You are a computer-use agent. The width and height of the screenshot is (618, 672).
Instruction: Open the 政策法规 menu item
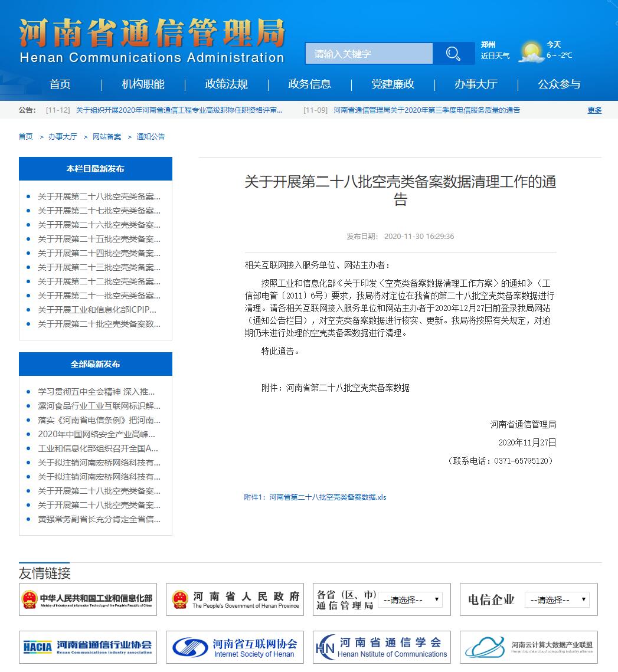[x=225, y=84]
